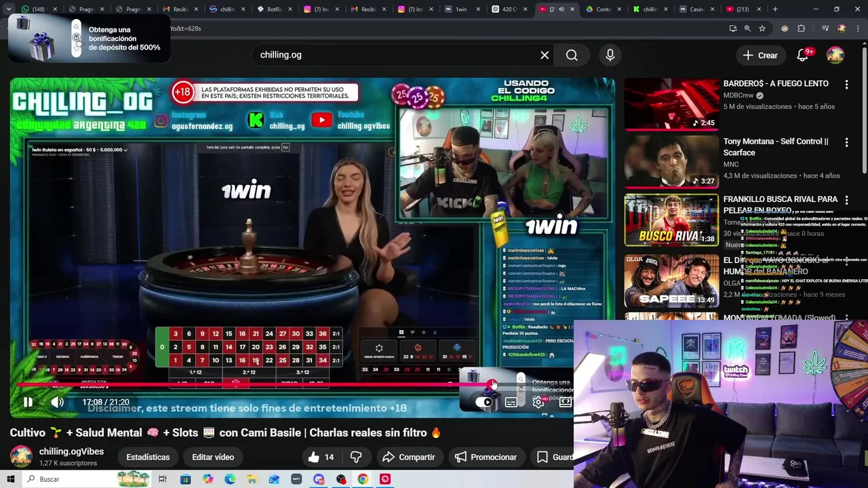Open the chilling.ogVibes channel avatar
The image size is (868, 488).
pos(21,457)
